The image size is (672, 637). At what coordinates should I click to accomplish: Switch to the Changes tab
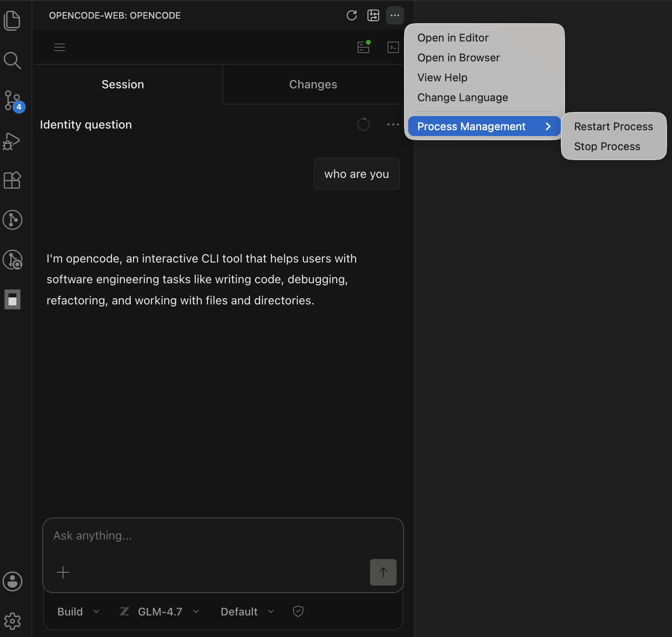click(x=313, y=84)
